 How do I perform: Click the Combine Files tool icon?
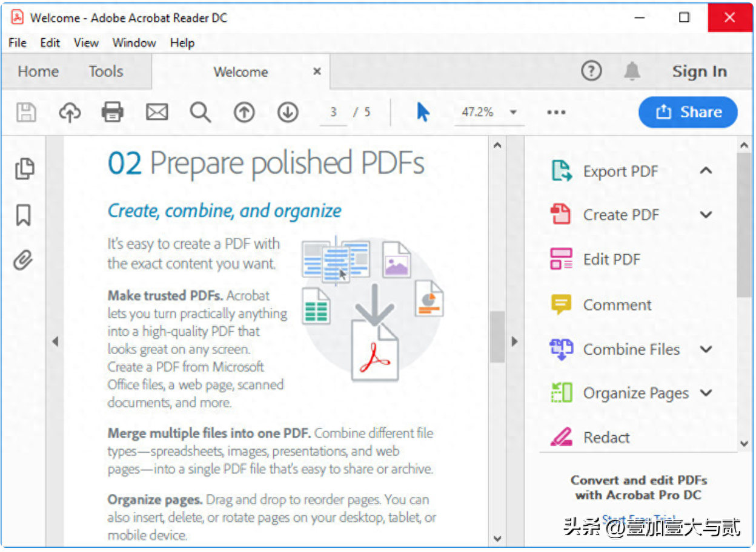click(x=561, y=349)
